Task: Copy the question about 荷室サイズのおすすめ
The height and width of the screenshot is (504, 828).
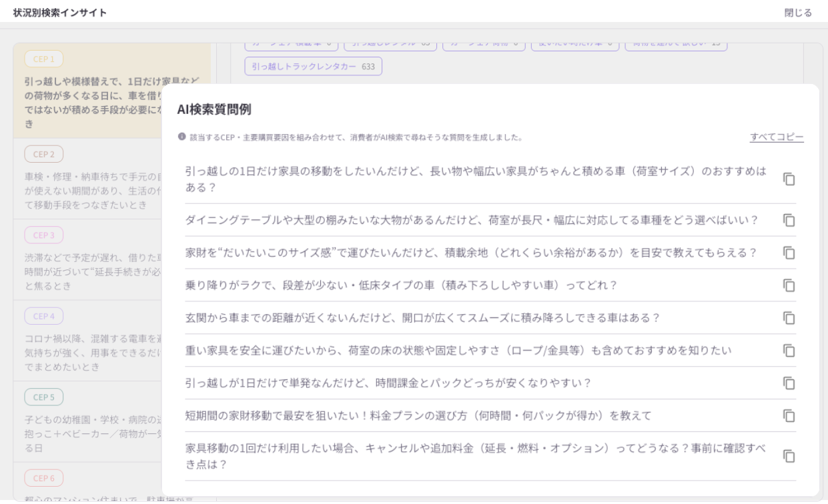Action: click(x=789, y=179)
